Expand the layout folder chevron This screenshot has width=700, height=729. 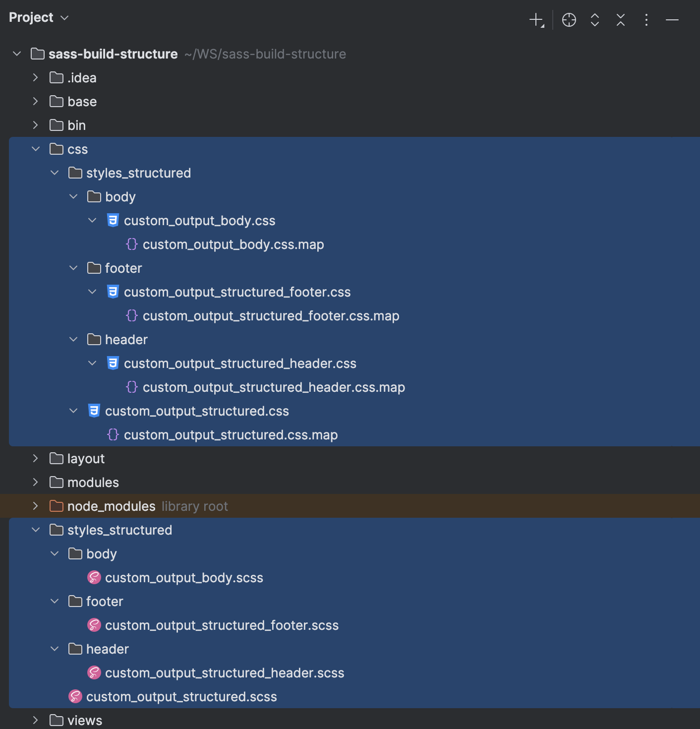(x=36, y=458)
